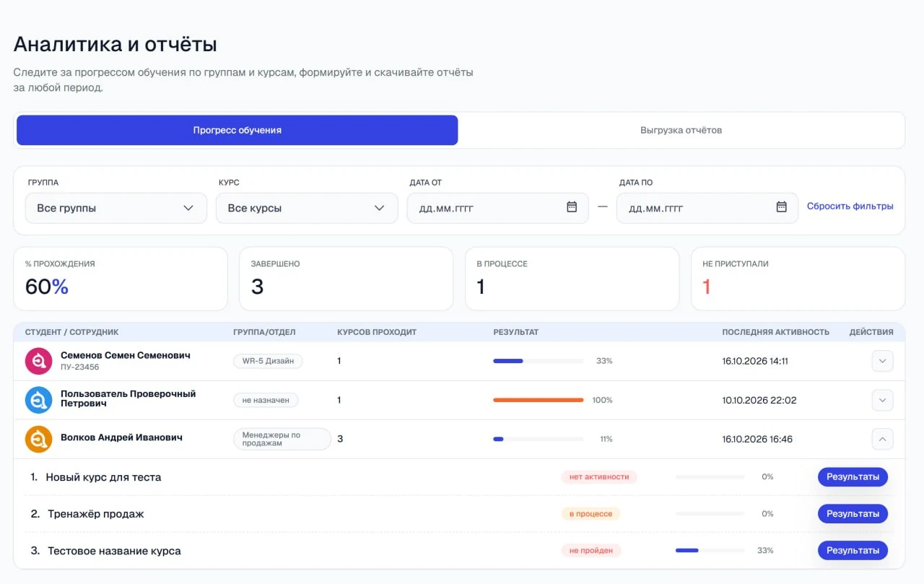Click the нет активности status badge
Screen dimensions: 924x584
pyautogui.click(x=599, y=476)
